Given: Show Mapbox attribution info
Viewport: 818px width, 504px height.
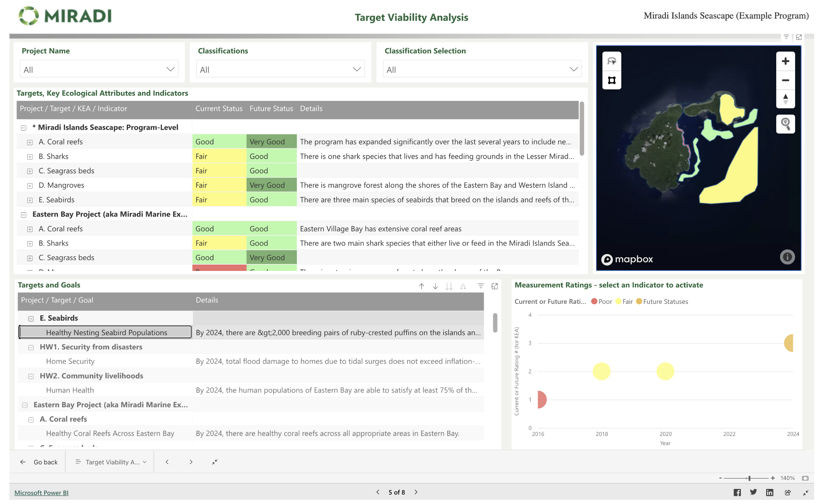Looking at the screenshot, I should [787, 257].
